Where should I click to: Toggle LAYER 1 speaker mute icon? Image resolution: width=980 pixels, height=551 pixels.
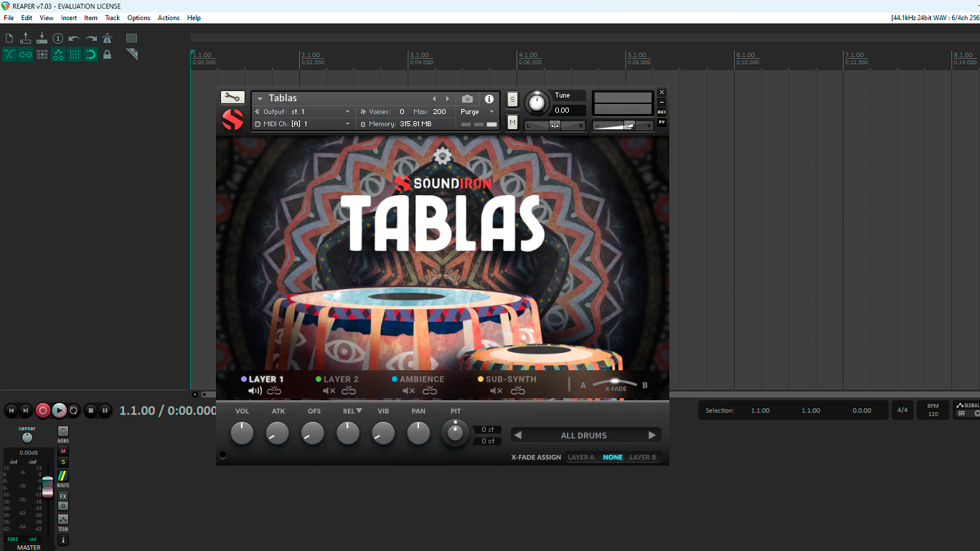pos(255,391)
